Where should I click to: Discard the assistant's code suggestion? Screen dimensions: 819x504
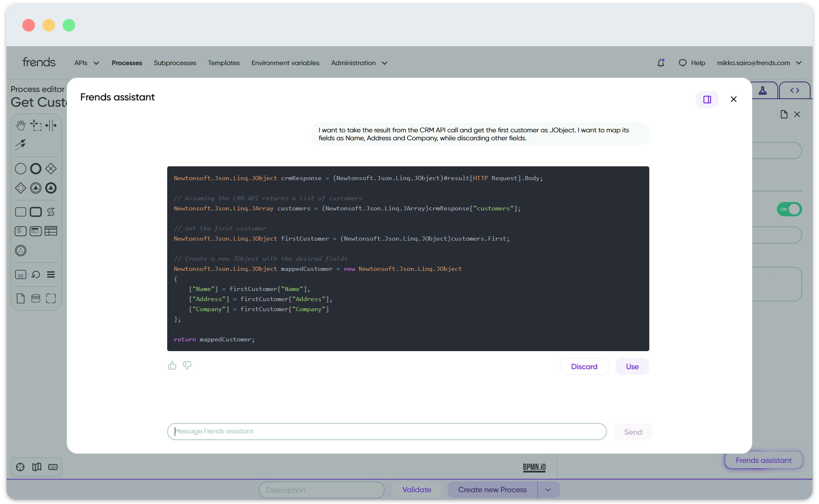tap(584, 366)
